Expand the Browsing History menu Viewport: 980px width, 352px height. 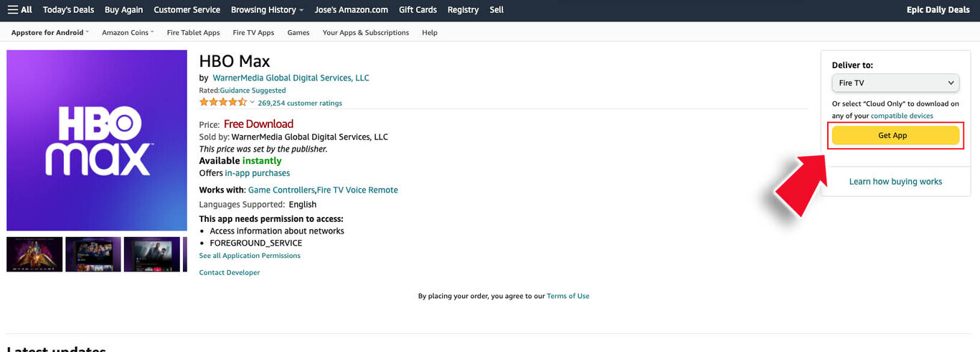[267, 10]
